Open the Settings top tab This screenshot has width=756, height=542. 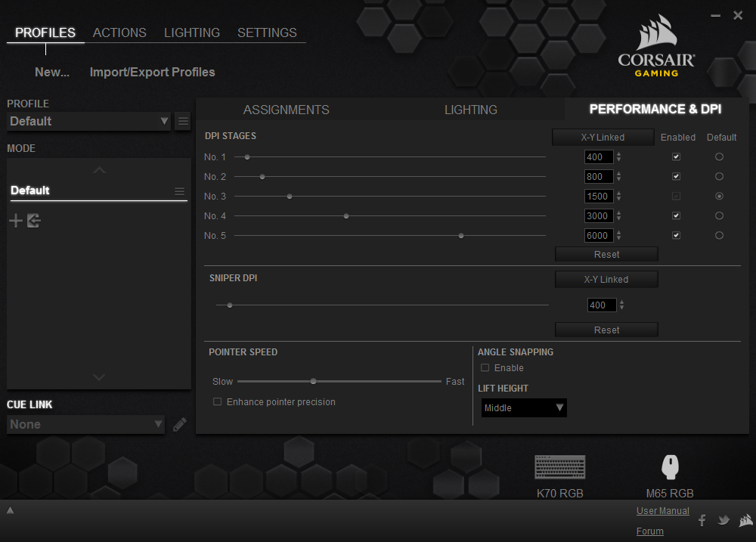pos(267,33)
